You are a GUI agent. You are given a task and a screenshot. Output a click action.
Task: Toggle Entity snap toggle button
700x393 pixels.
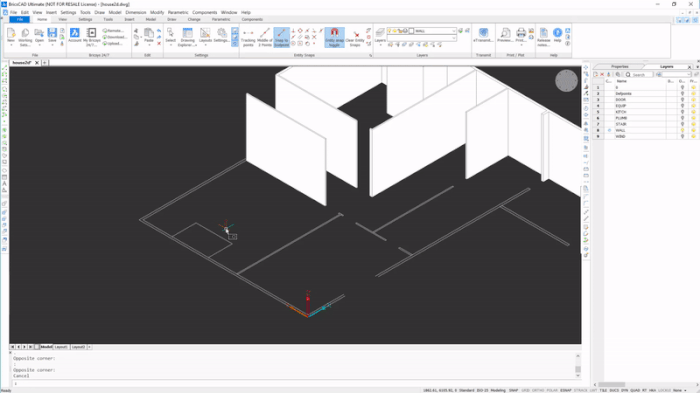click(334, 37)
